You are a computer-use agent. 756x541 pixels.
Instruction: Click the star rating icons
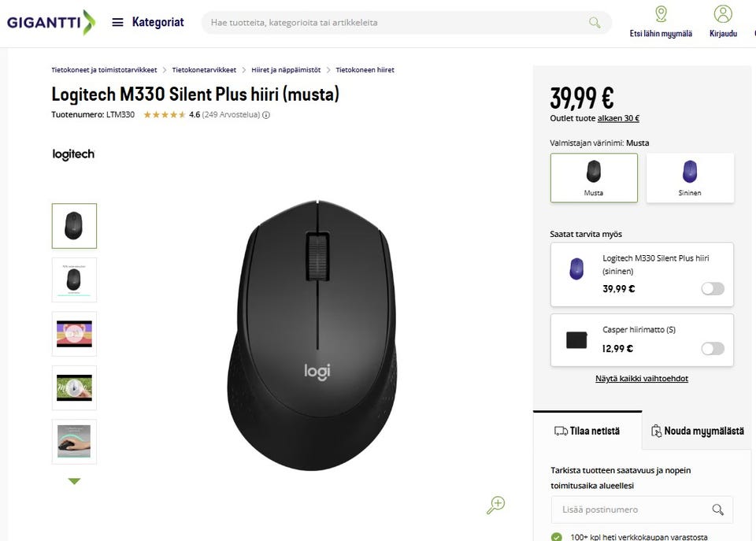tap(164, 115)
